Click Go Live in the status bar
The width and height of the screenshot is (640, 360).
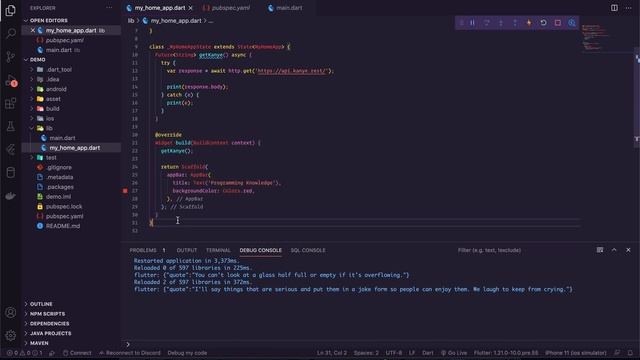pos(454,353)
